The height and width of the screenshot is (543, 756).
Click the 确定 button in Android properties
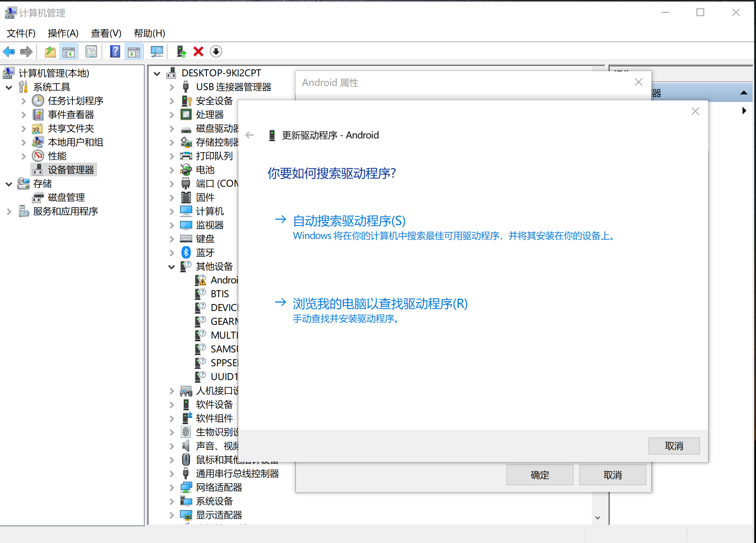(x=539, y=475)
